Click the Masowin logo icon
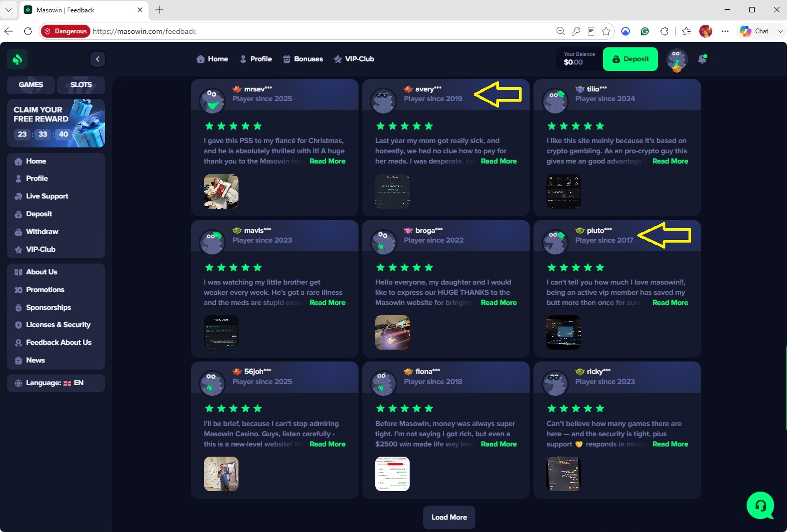Image resolution: width=787 pixels, height=532 pixels. coord(17,59)
